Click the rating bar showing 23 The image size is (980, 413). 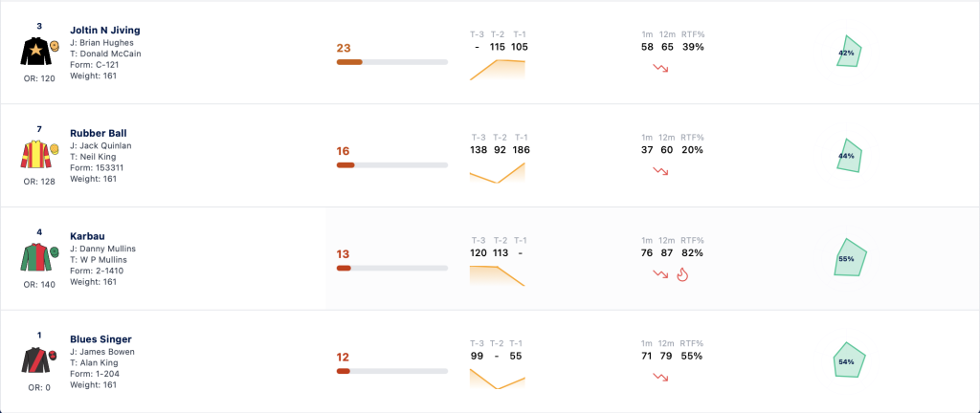(x=391, y=62)
